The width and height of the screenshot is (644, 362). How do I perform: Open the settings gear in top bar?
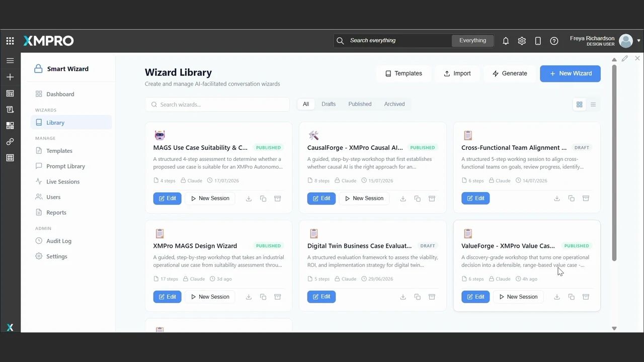(522, 41)
